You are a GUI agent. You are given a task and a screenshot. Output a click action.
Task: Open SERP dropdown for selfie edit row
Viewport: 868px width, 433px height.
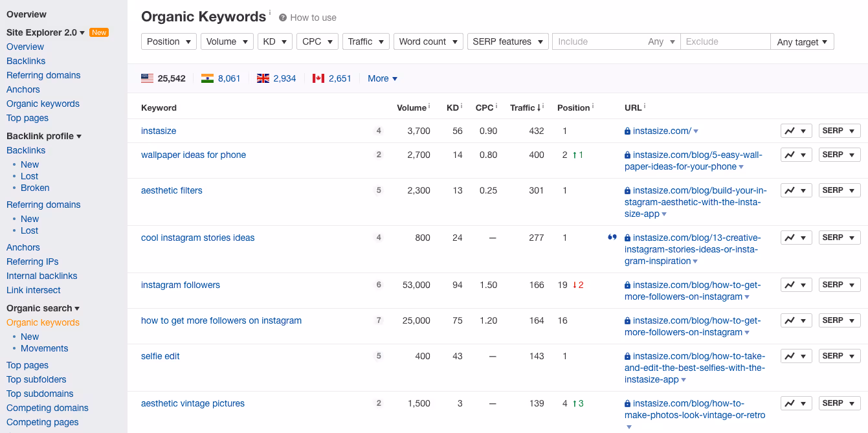840,356
